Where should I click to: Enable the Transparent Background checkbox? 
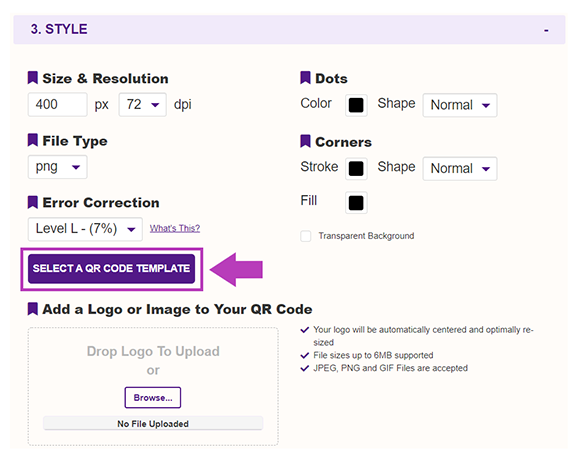click(x=306, y=236)
